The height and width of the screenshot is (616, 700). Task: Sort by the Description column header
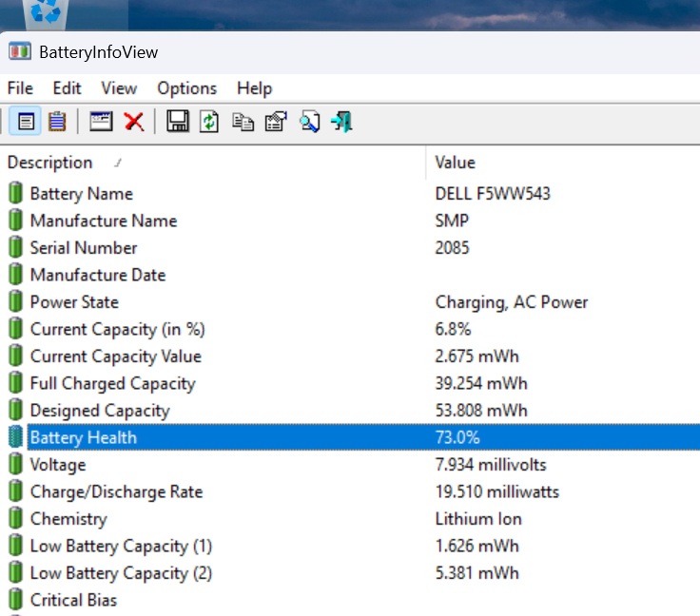tap(213, 163)
